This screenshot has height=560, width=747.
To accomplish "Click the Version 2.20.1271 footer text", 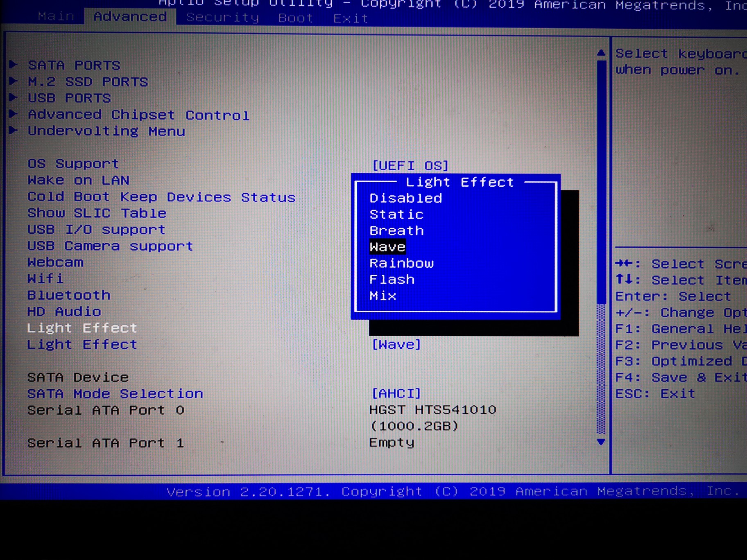I will click(248, 492).
